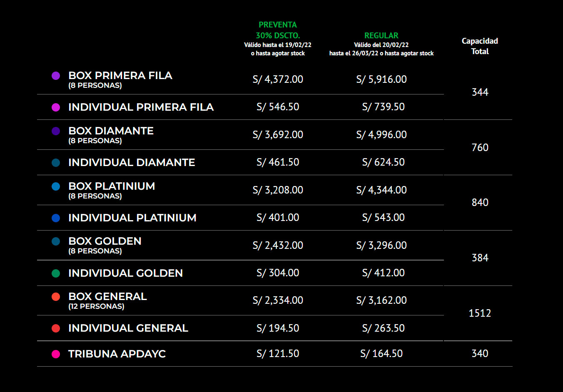Select regular price S/ 3,296.00 for Box Golden
The image size is (563, 392).
pos(381,246)
